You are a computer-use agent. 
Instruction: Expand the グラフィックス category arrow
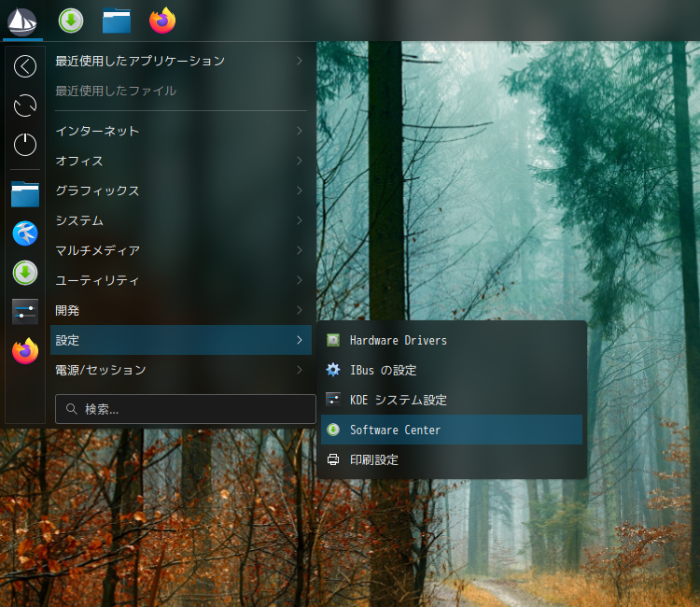[x=300, y=191]
